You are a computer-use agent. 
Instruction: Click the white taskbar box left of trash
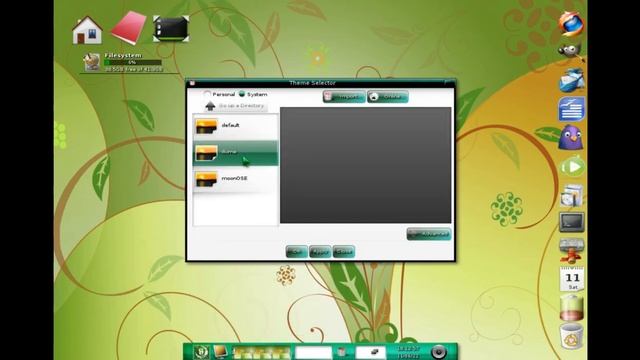point(313,352)
